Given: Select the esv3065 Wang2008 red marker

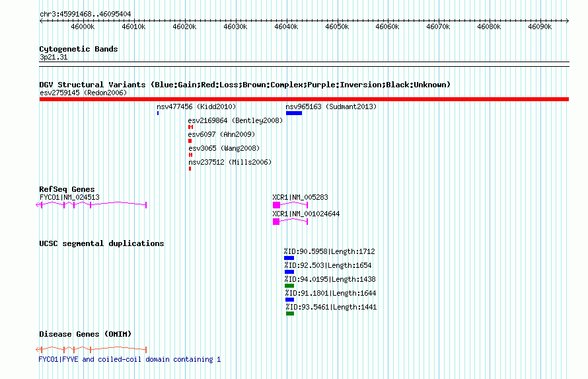Looking at the screenshot, I should pyautogui.click(x=190, y=155).
